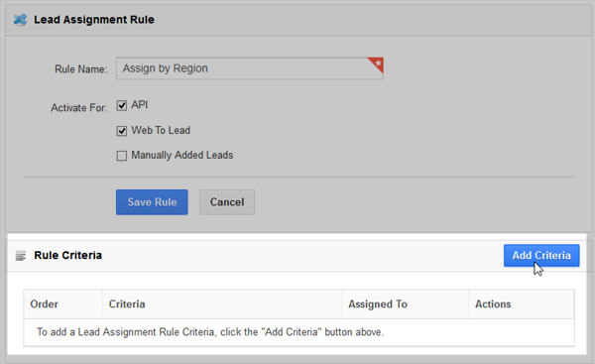Click the Rule Criteria heading text
The height and width of the screenshot is (364, 595).
click(67, 256)
